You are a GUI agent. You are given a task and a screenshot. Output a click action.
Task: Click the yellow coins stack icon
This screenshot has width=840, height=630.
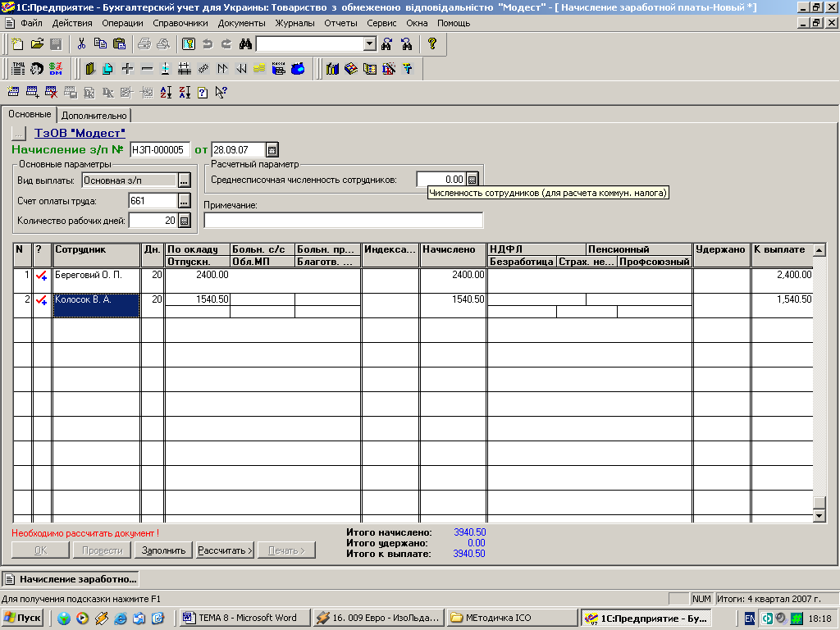(259, 69)
